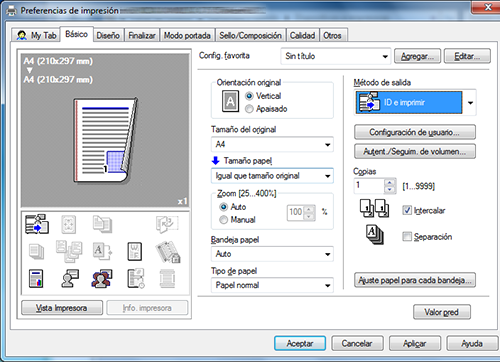Click the Copias number field

pyautogui.click(x=369, y=186)
